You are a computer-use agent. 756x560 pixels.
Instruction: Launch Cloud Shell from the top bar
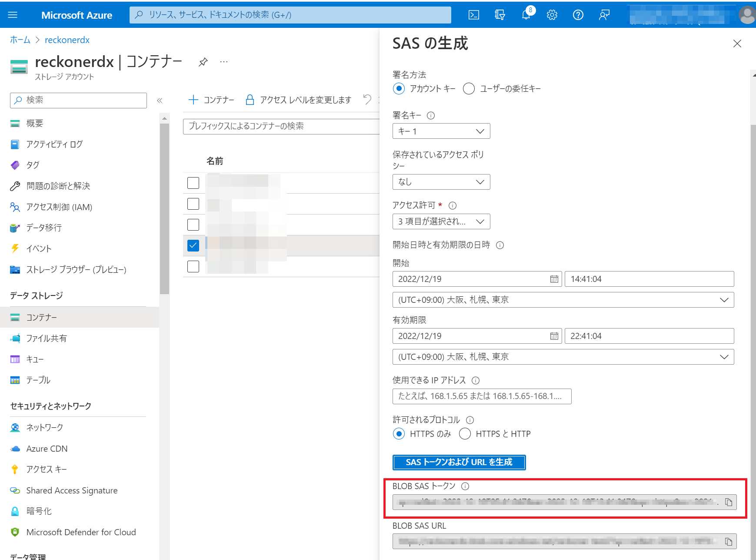tap(474, 15)
